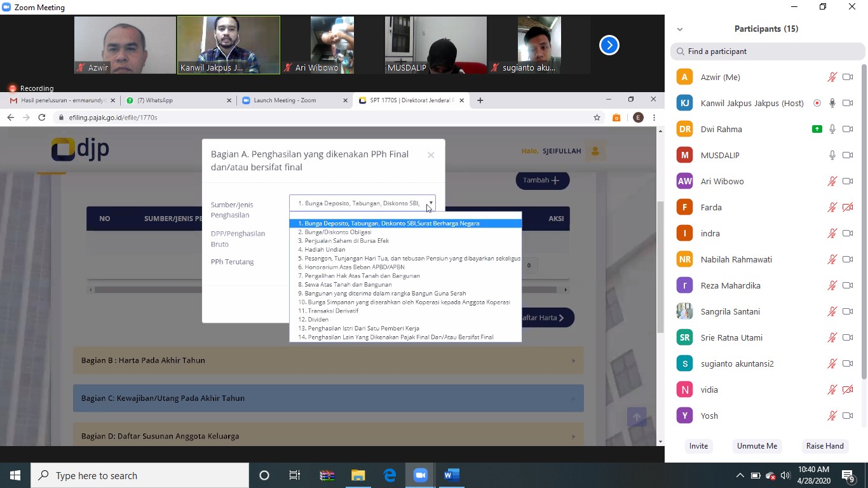Screen dimensions: 868x488
Task: Click the Raise Hand button
Action: (825, 446)
